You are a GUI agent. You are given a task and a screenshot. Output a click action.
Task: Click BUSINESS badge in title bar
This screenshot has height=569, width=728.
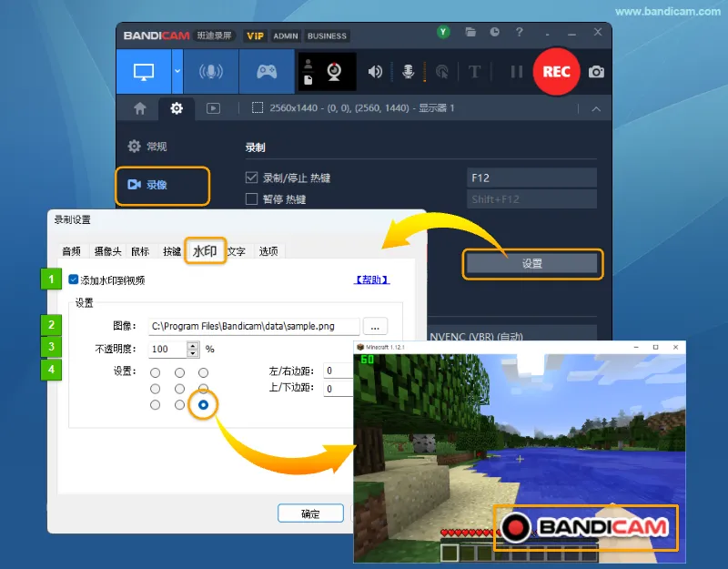coord(327,36)
